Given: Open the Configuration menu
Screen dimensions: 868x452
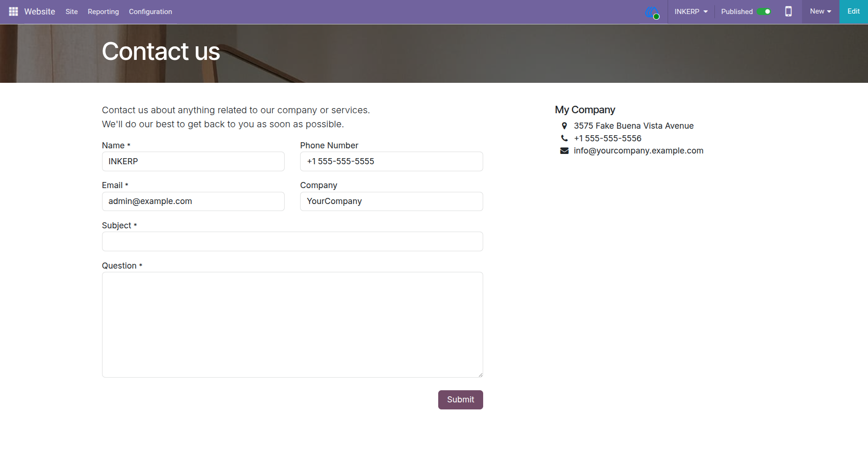Looking at the screenshot, I should tap(150, 11).
